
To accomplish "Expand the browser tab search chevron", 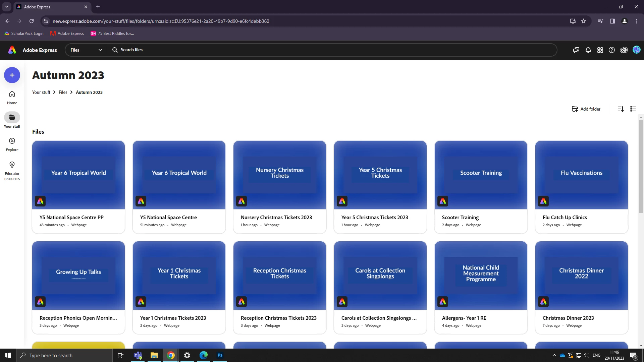I will pyautogui.click(x=6, y=7).
